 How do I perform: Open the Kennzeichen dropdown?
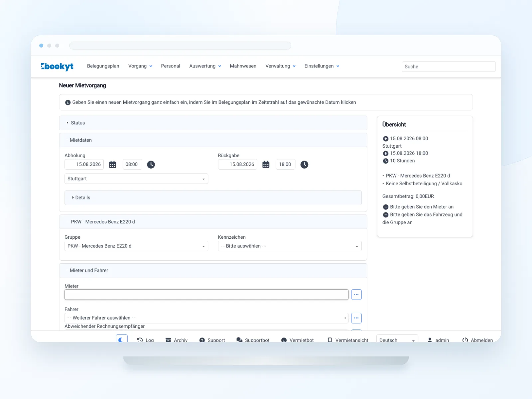click(x=290, y=246)
